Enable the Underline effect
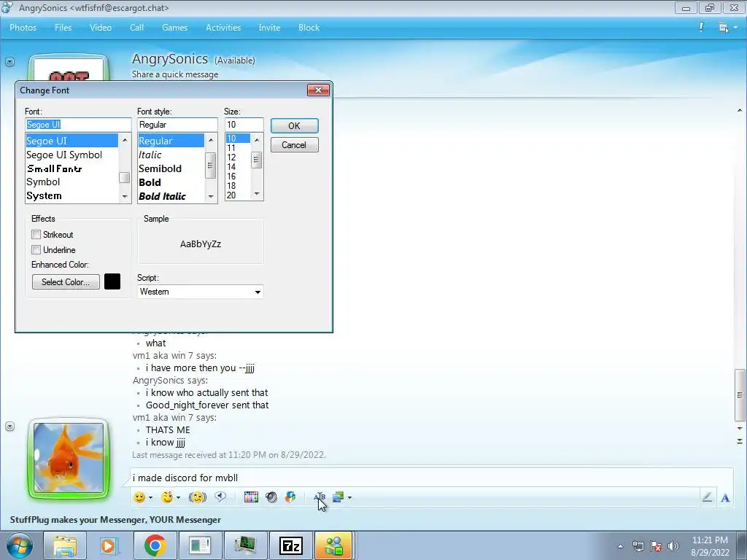Screen dimensions: 747x560 coord(36,249)
